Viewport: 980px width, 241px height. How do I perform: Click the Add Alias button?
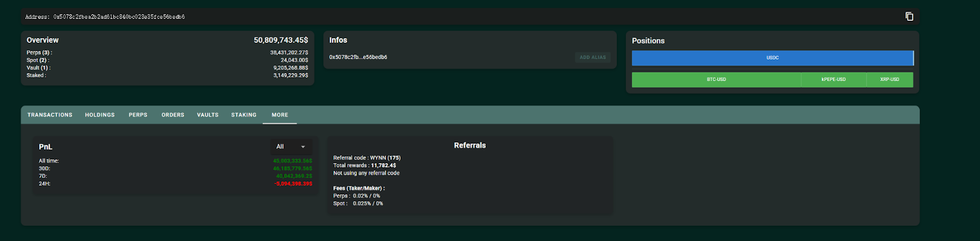point(593,57)
